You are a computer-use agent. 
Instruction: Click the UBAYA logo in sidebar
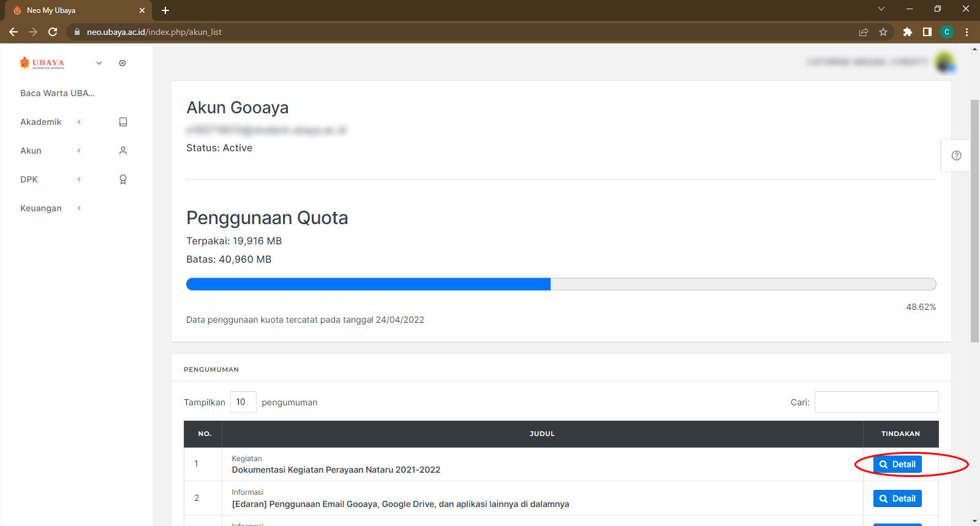point(42,63)
